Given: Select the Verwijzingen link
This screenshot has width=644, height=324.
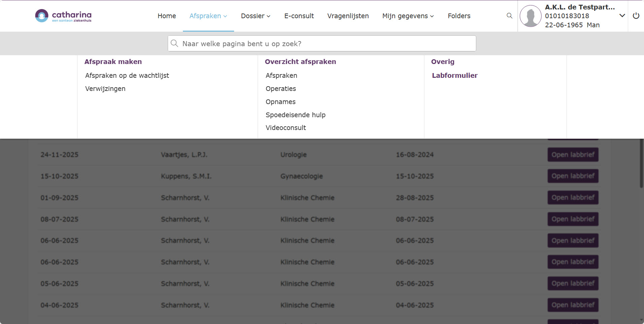Looking at the screenshot, I should [105, 89].
